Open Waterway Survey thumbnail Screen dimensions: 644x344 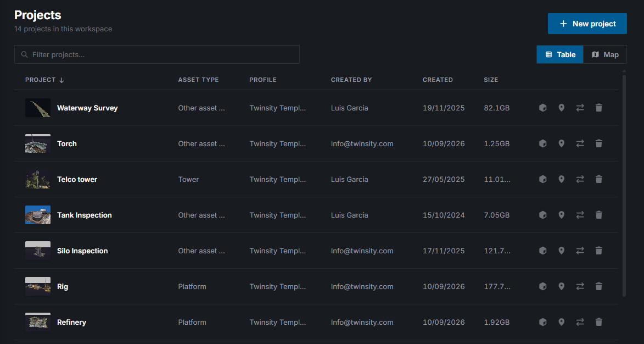(38, 108)
